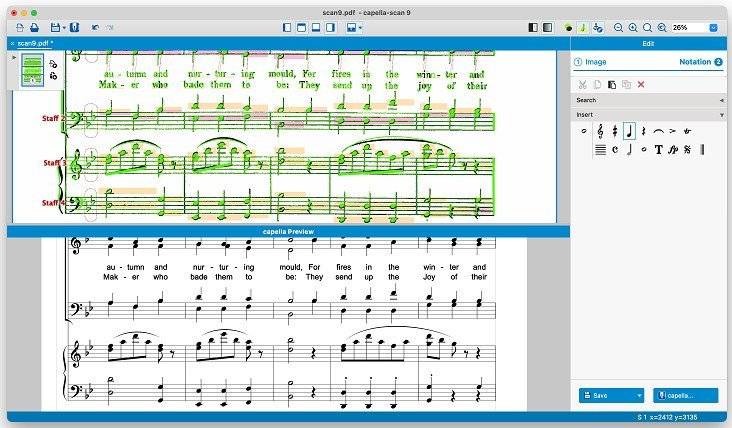The image size is (732, 428).
Task: Pick the quarter rest insert tool
Action: (x=643, y=130)
